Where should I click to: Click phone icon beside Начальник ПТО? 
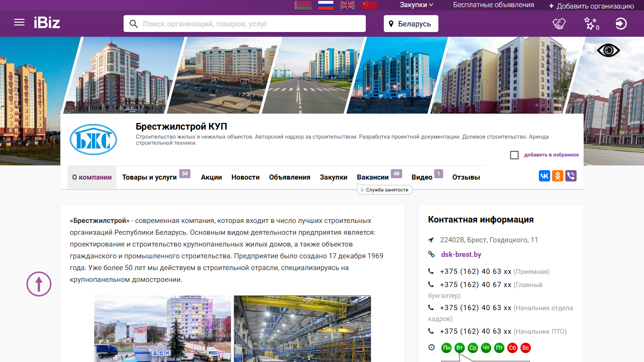click(431, 331)
